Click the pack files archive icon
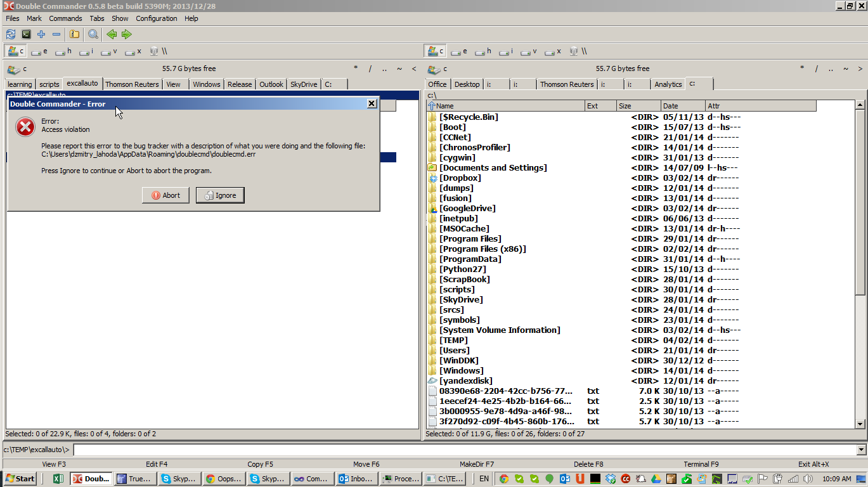The width and height of the screenshot is (868, 487). click(74, 34)
